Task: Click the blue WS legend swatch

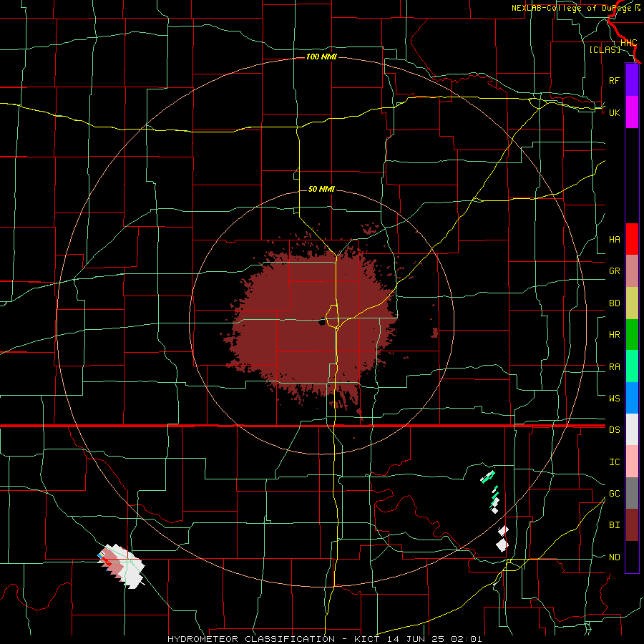Action: 632,398
